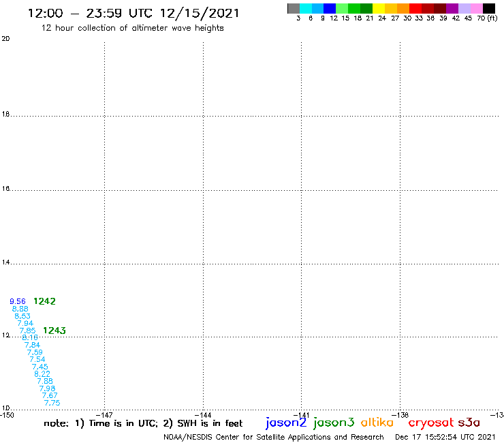504x443 pixels.
Task: Click the wave height value 9.56
Action: point(18,301)
